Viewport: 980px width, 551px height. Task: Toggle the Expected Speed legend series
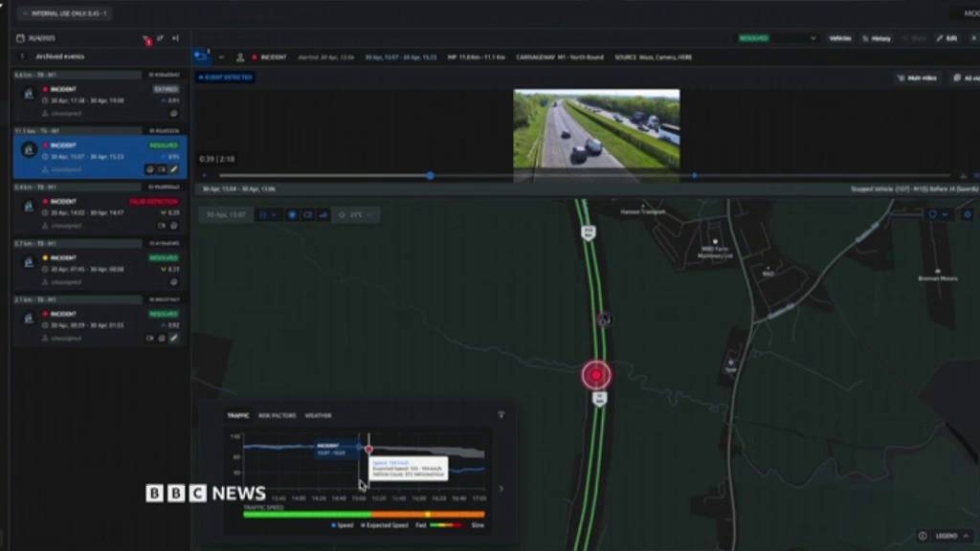tap(386, 525)
